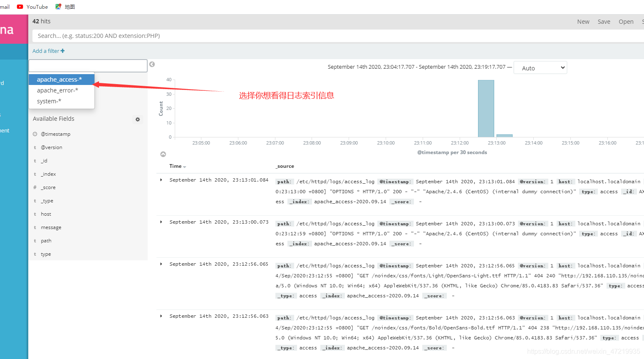Click New in the top menu
Image resolution: width=644 pixels, height=359 pixels.
[x=583, y=22]
